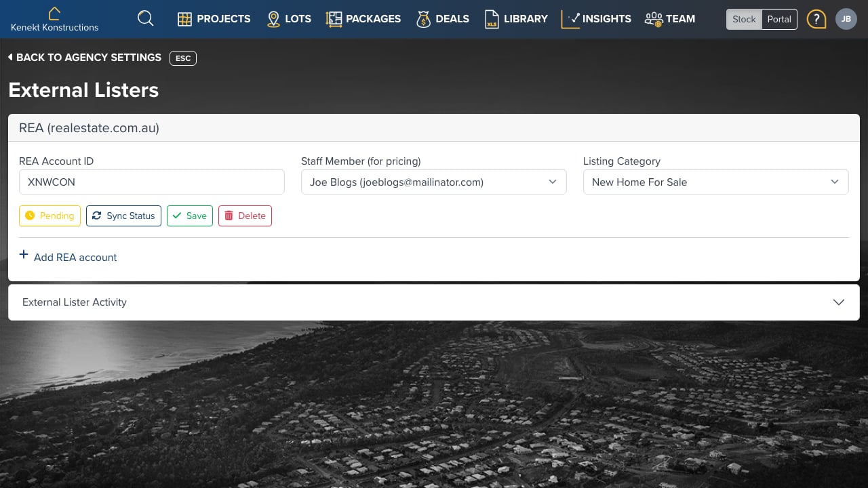
Task: Delete the REA account
Action: (245, 216)
